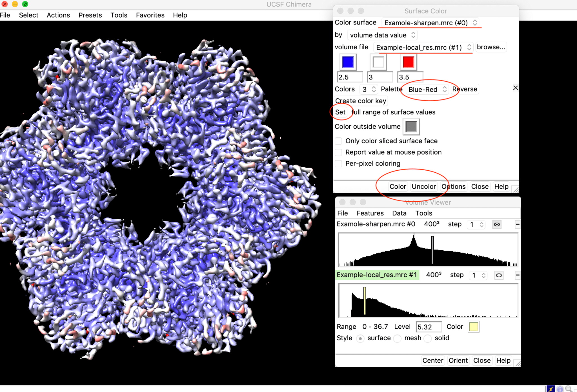
Task: Open the Data menu in Volume Viewer
Action: pyautogui.click(x=399, y=213)
